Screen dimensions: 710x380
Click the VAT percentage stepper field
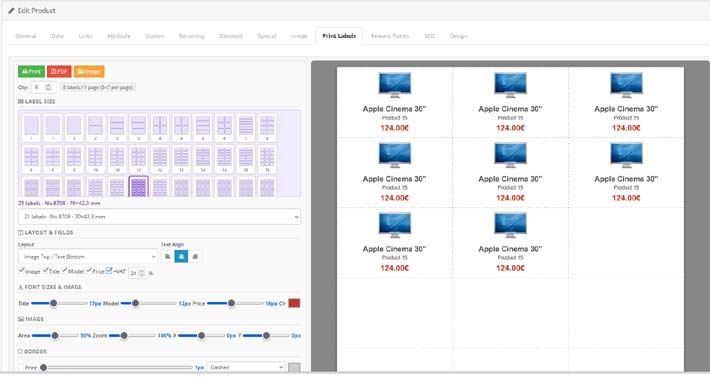138,273
